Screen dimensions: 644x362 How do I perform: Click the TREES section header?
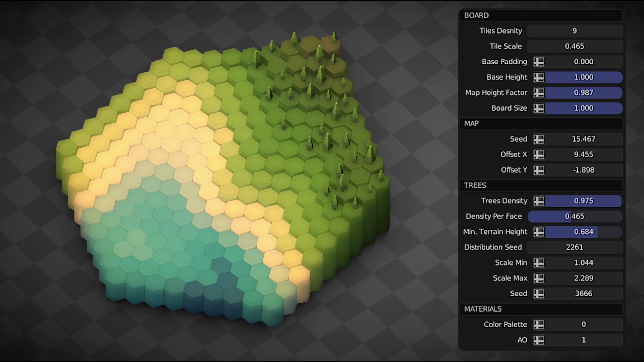tap(541, 185)
